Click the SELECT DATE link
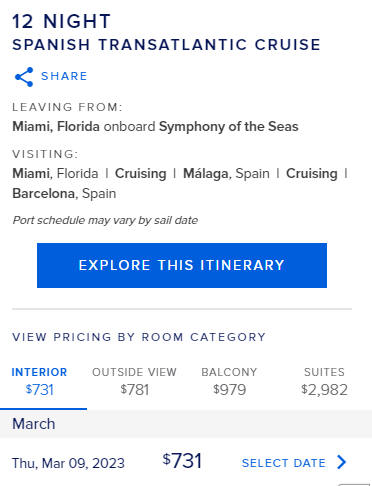Image resolution: width=372 pixels, height=486 pixels. click(x=284, y=463)
